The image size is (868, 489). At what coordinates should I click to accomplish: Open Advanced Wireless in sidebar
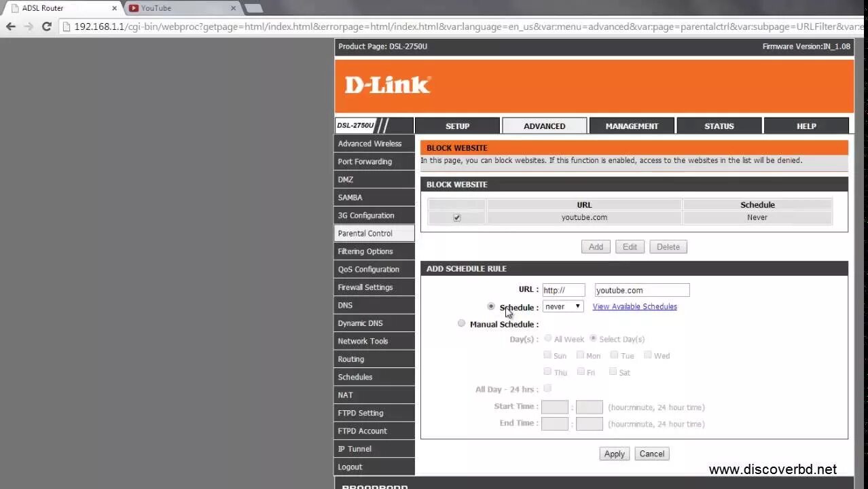pos(374,143)
